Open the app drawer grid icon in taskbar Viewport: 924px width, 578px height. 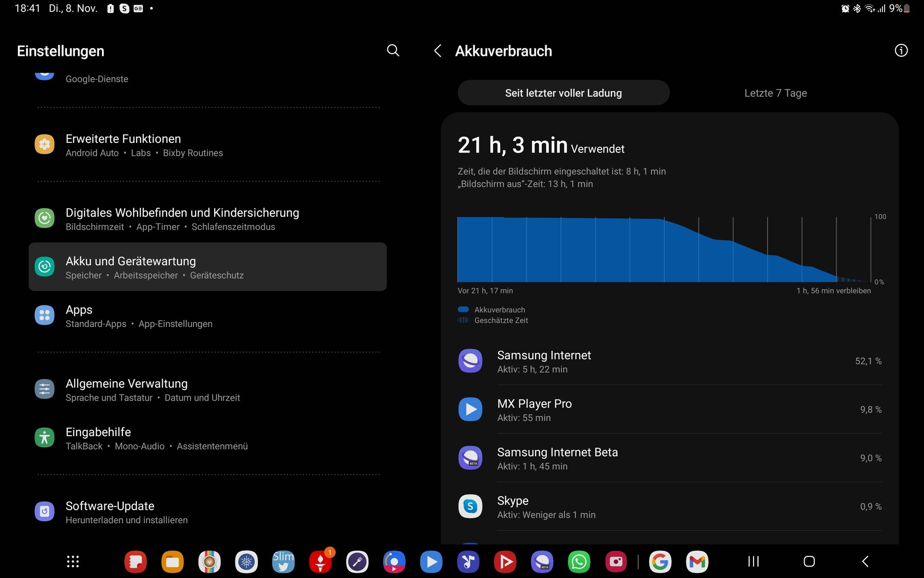(x=73, y=561)
